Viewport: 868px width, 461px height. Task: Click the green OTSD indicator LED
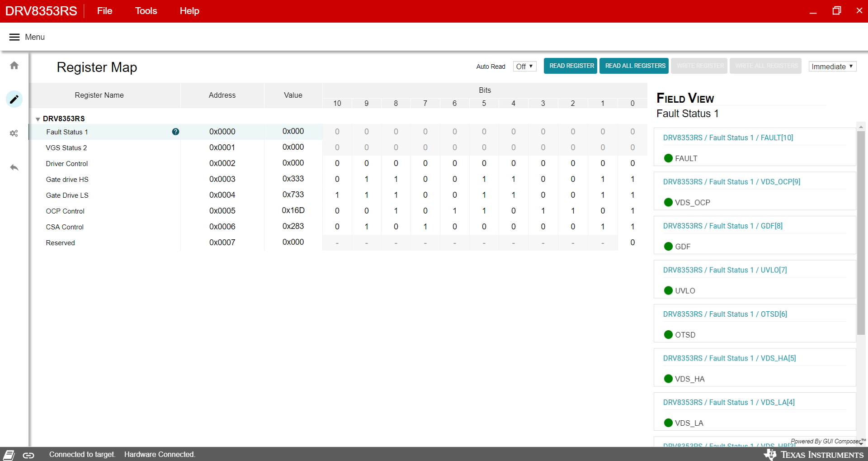pos(668,335)
